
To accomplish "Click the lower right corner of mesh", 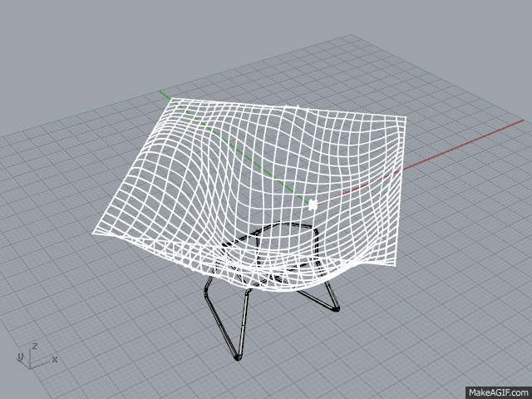I will 394,266.
